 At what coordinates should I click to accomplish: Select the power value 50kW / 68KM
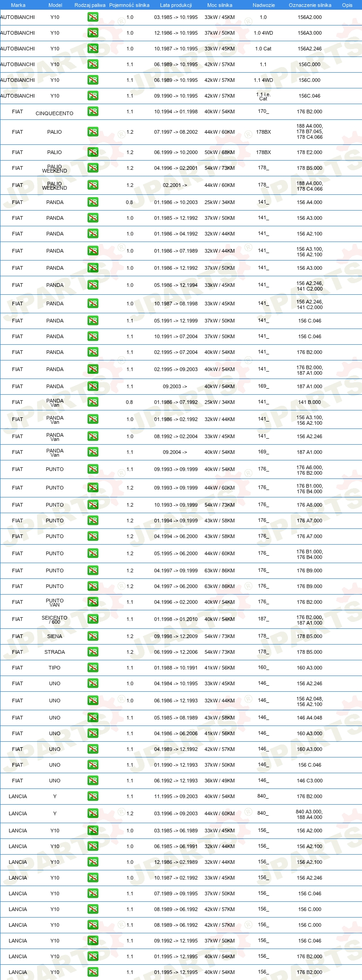[220, 152]
